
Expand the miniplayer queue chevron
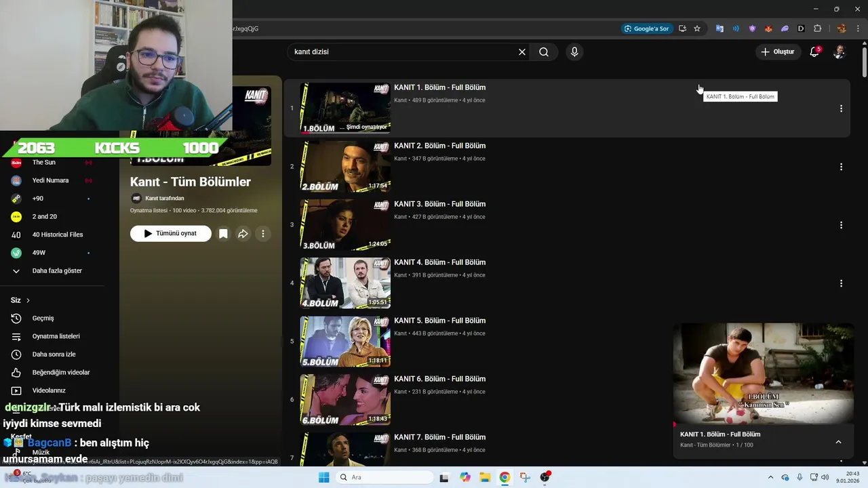(838, 442)
